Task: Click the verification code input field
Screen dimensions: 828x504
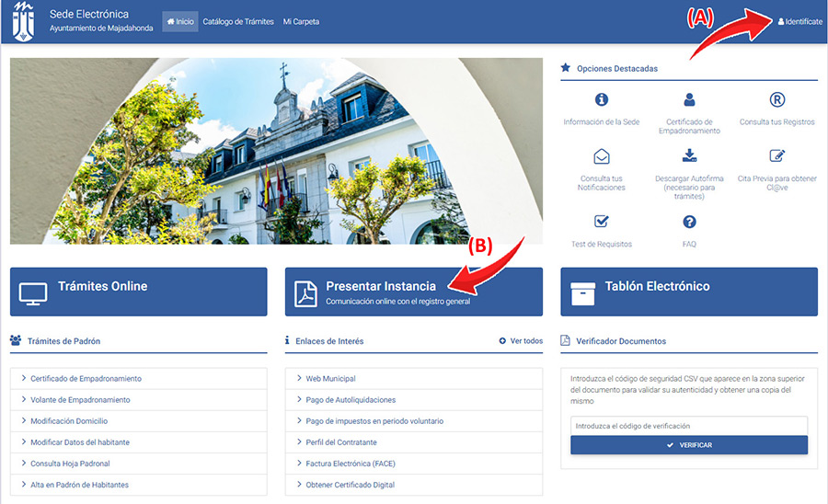Action: point(688,426)
